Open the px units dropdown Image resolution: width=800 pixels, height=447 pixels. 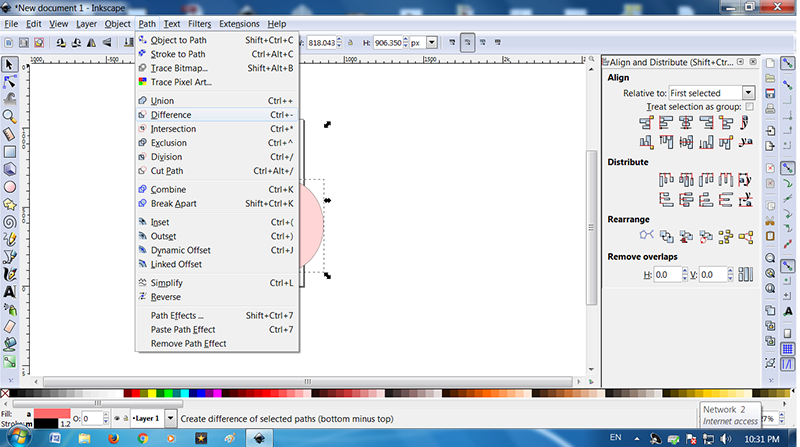432,43
